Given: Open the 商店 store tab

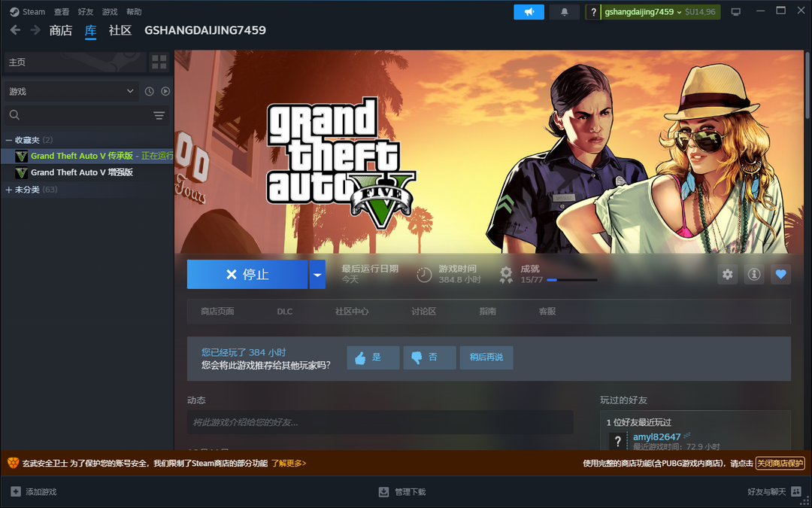Looking at the screenshot, I should 60,30.
